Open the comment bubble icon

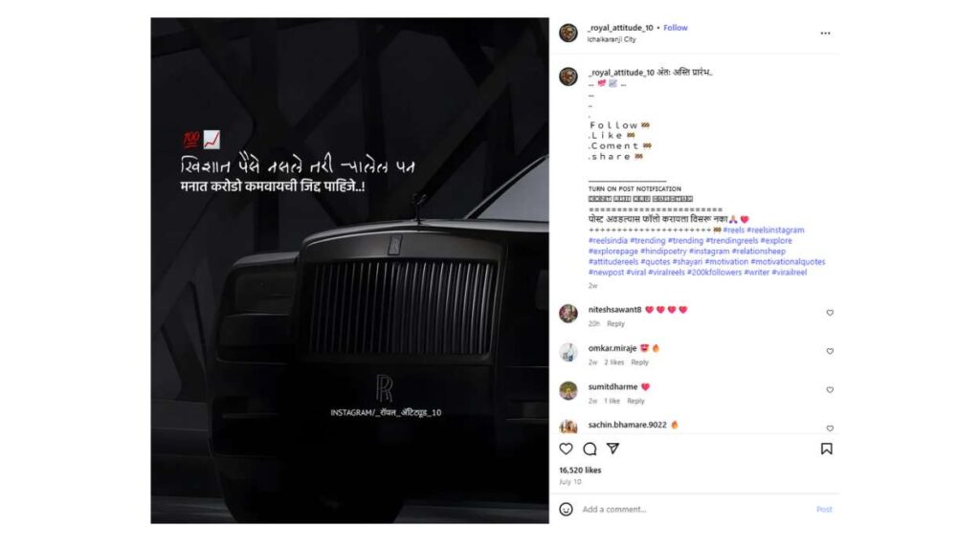click(x=590, y=449)
